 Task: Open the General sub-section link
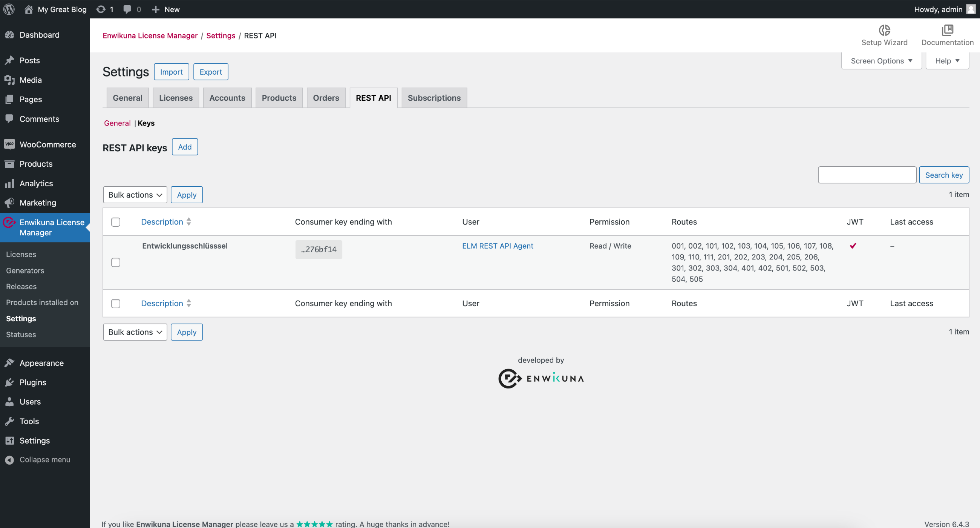point(117,123)
